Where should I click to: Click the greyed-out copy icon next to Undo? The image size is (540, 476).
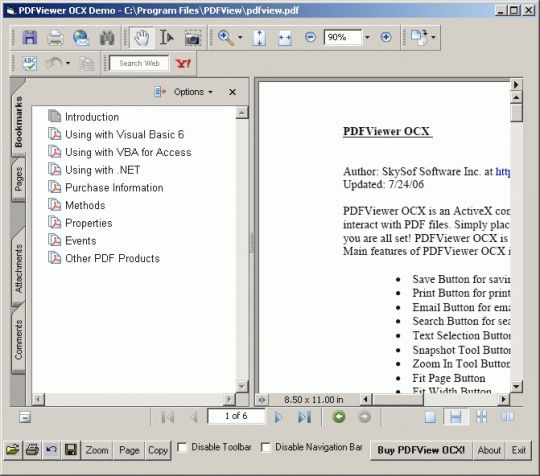[x=87, y=64]
